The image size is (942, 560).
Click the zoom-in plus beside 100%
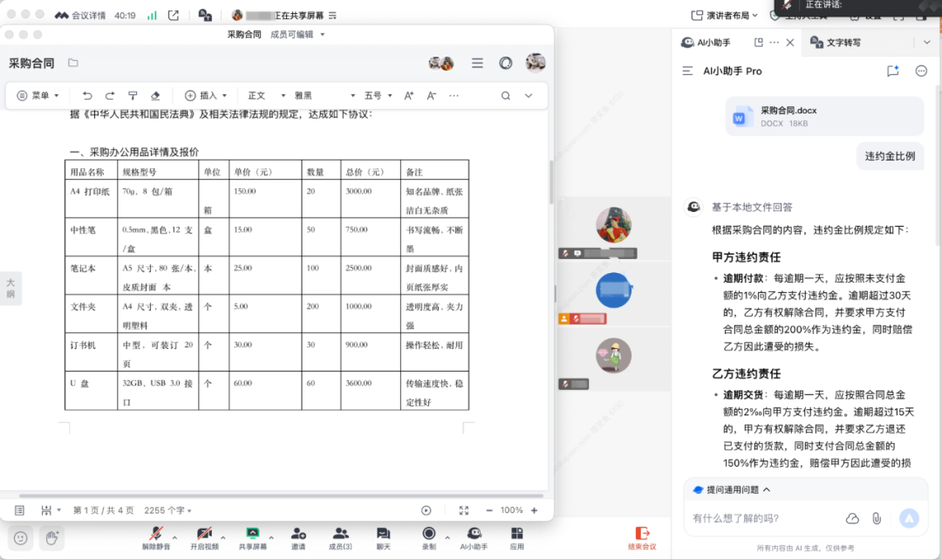coord(535,510)
